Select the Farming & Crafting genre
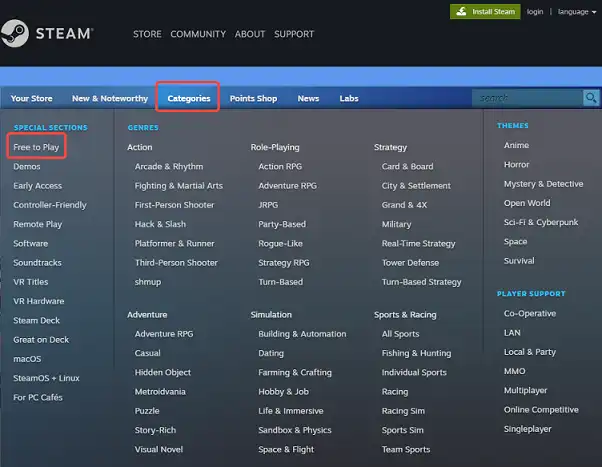 tap(295, 373)
